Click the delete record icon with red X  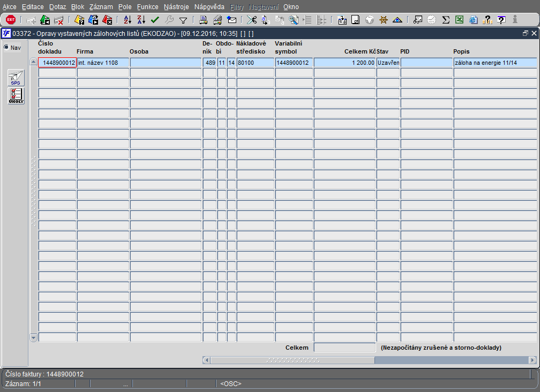click(59, 20)
